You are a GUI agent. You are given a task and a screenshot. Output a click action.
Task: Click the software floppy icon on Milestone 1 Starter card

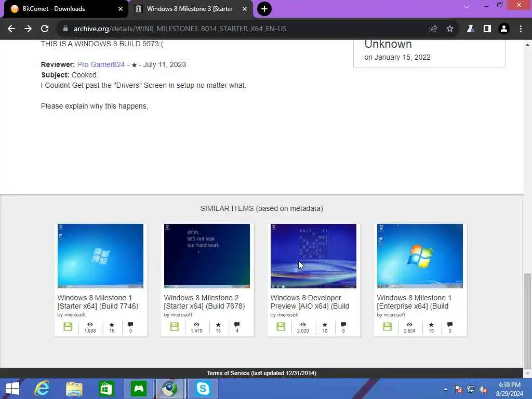[68, 327]
